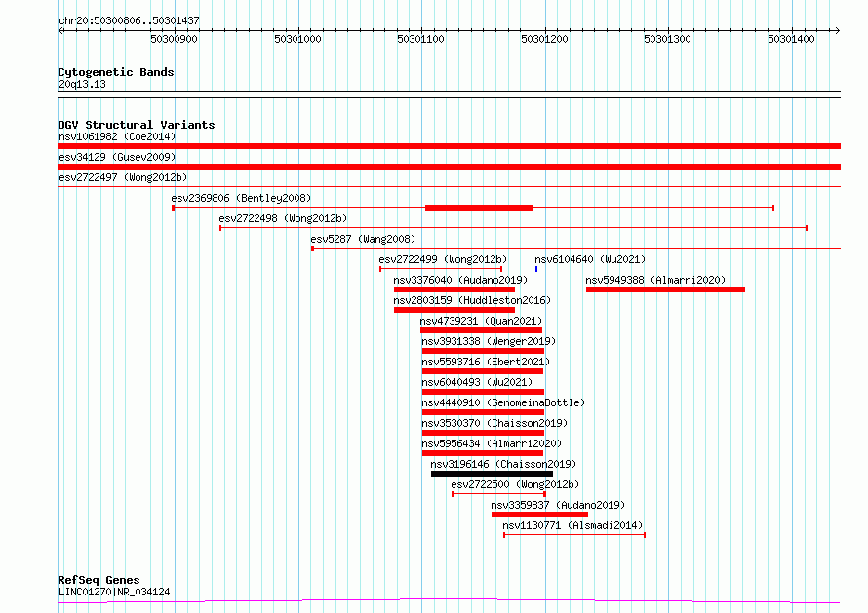
Task: Click the esv2722499 thin red variant line
Action: tap(441, 269)
